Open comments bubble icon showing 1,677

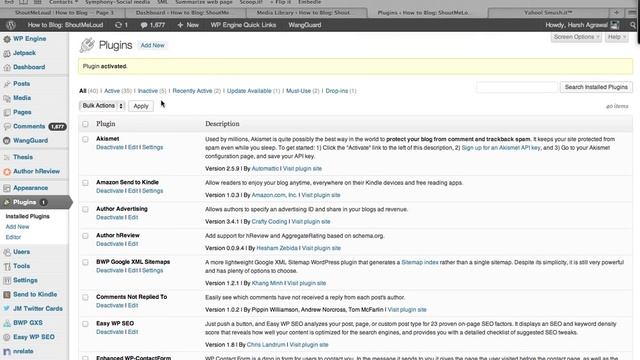click(x=144, y=25)
